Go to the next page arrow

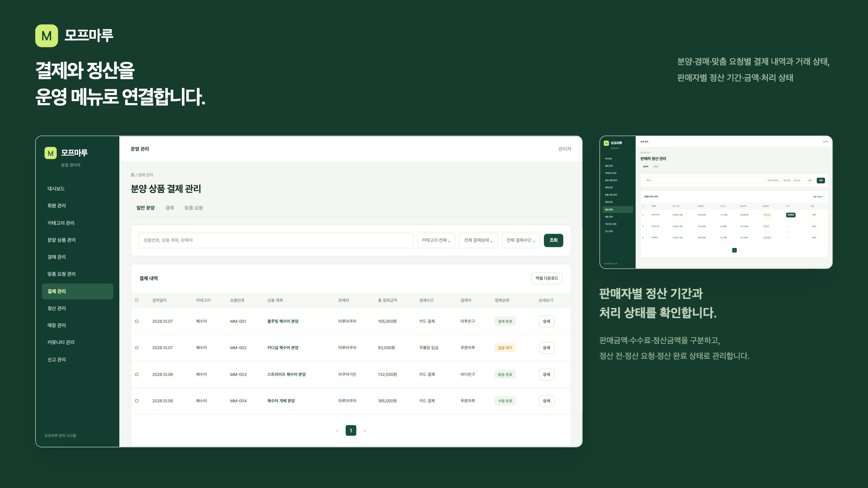(365, 431)
